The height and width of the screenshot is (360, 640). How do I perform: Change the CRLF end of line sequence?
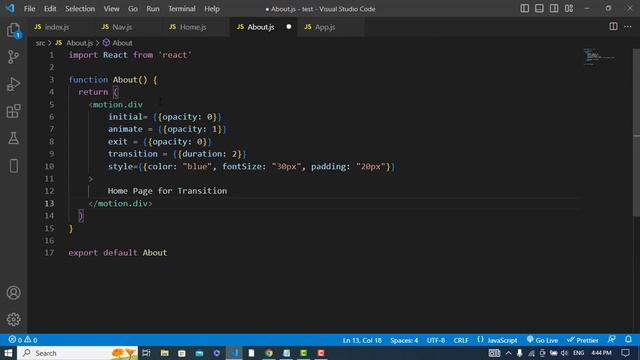tap(461, 340)
